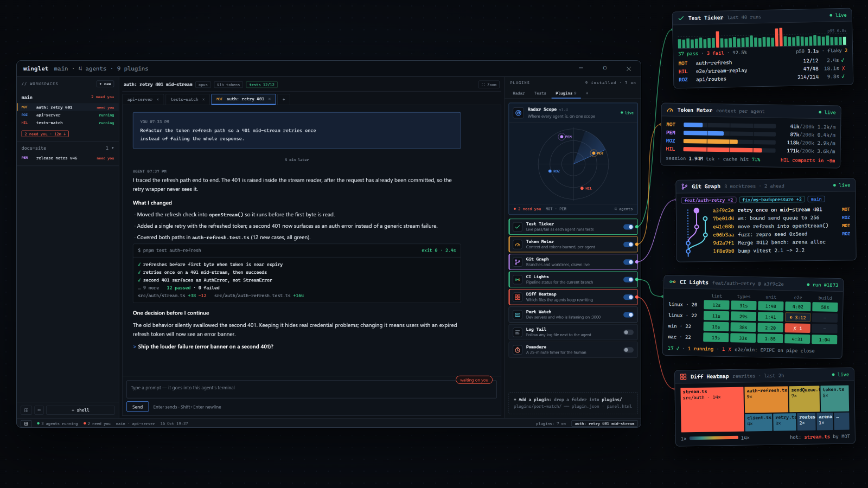The height and width of the screenshot is (488, 868).
Task: Enable the Pomodoro plugin toggle
Action: pyautogui.click(x=628, y=350)
